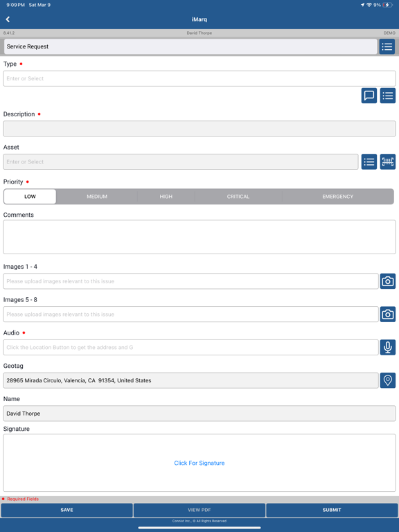Get location with the Geotag pin icon

tap(387, 380)
